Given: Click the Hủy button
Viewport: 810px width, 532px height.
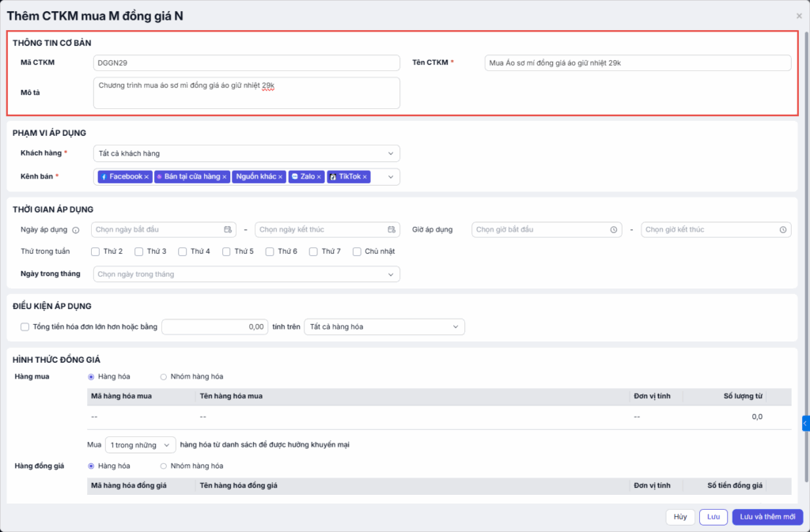Looking at the screenshot, I should [x=680, y=517].
